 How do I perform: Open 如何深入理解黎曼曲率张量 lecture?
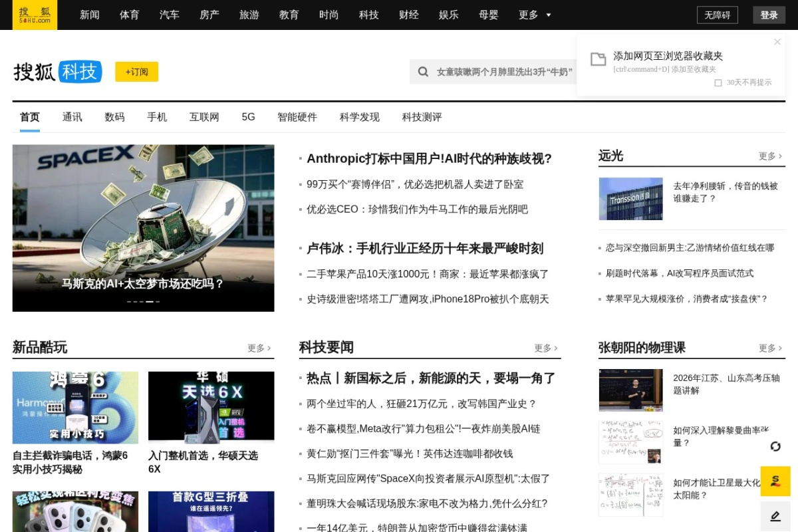721,436
